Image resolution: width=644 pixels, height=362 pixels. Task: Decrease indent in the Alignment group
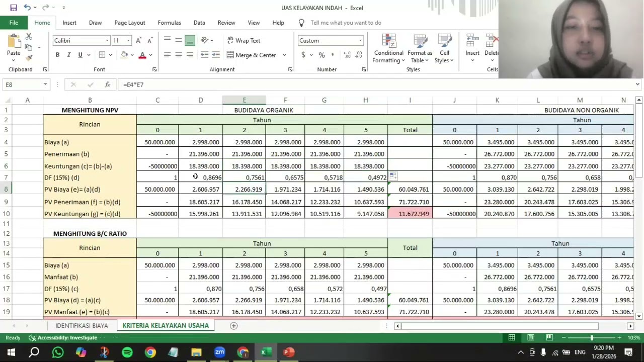click(204, 55)
